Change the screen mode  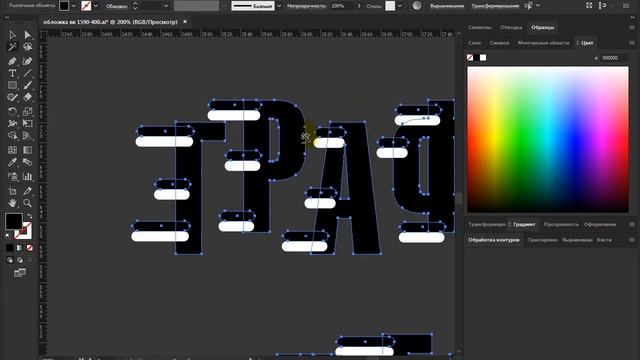[x=20, y=272]
